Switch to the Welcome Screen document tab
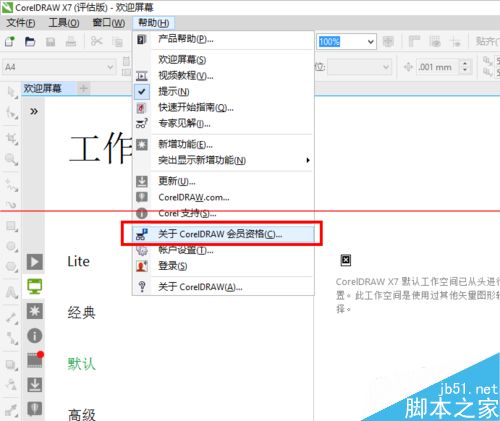 (x=42, y=89)
